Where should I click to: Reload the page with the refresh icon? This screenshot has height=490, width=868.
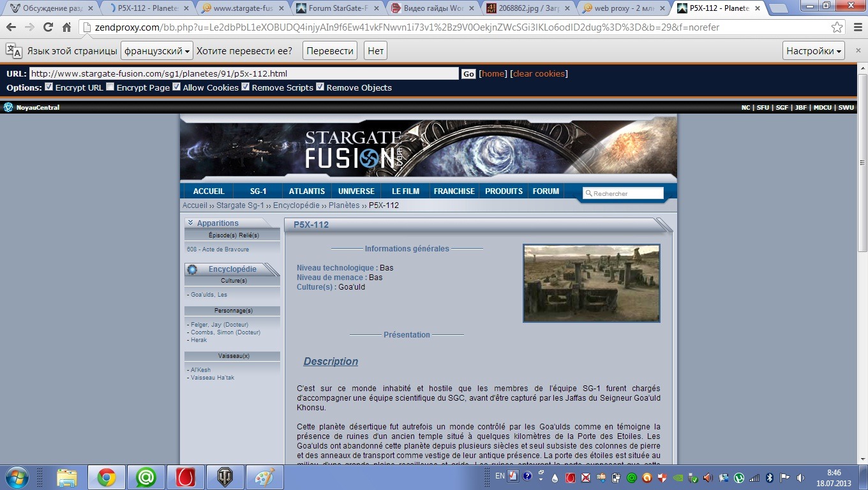click(x=48, y=27)
